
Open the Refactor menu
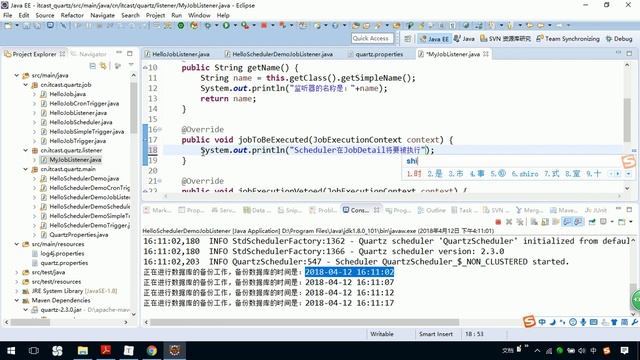72,15
